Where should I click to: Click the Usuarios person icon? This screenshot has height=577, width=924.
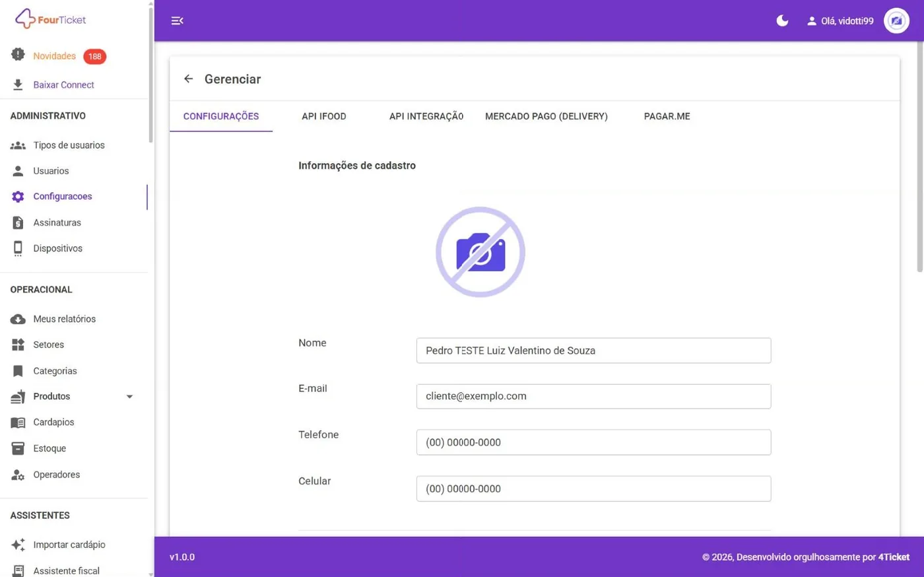pos(18,171)
